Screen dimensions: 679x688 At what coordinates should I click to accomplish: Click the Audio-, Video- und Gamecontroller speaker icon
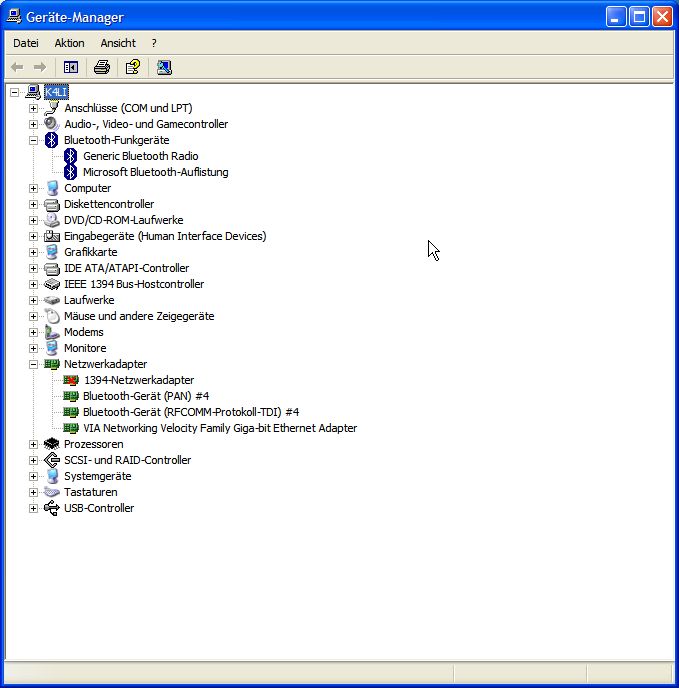52,124
